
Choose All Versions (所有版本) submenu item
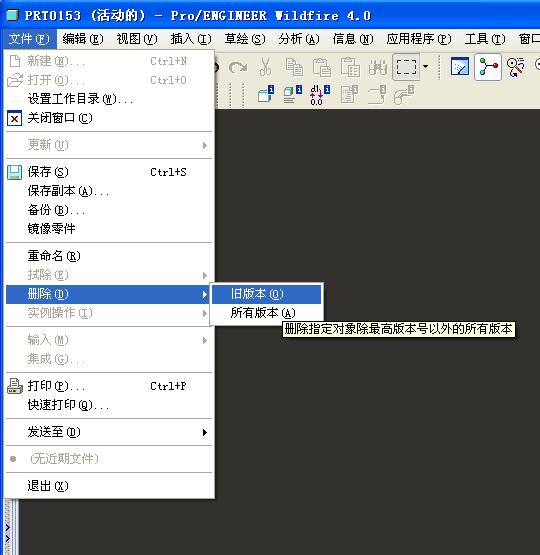pyautogui.click(x=266, y=313)
